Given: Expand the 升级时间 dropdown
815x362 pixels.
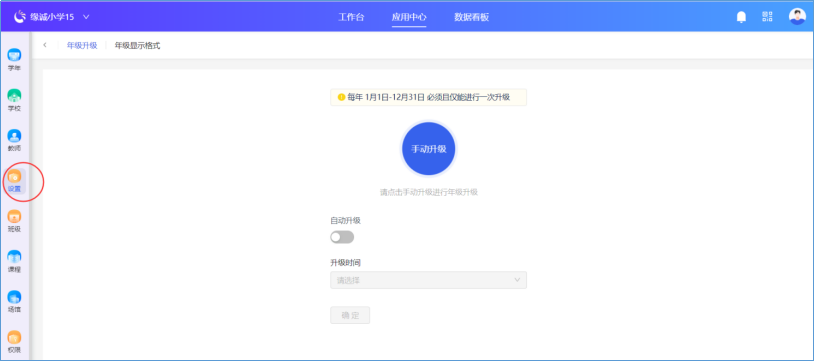Looking at the screenshot, I should (x=428, y=280).
